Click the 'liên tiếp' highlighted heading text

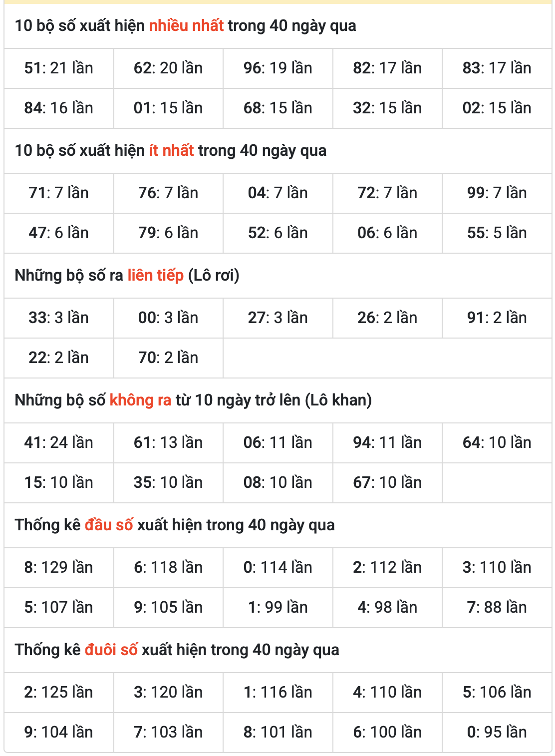pos(155,275)
